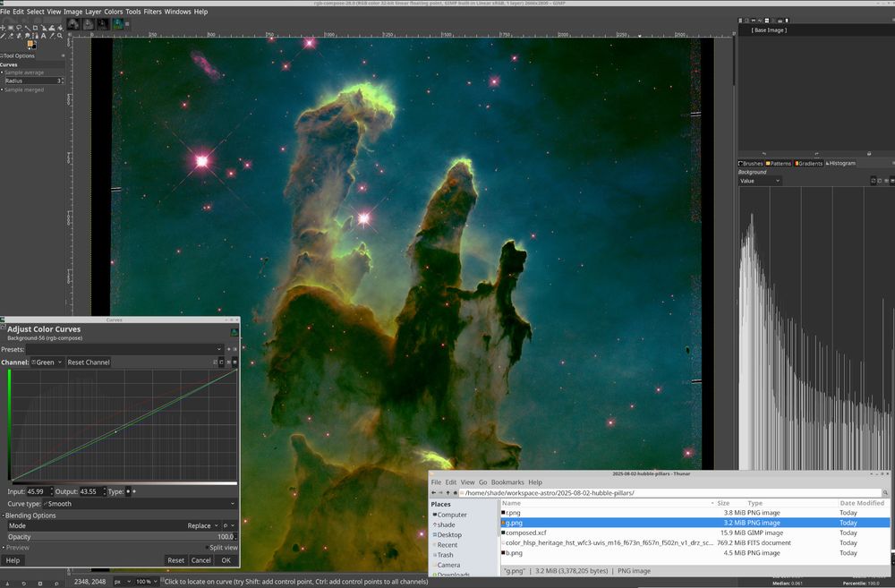Adjust the Radius slider in Tool Options
Image resolution: width=895 pixels, height=588 pixels.
34,81
